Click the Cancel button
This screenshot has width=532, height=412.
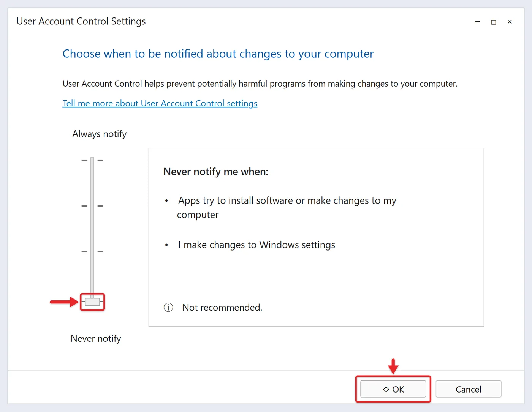click(468, 389)
